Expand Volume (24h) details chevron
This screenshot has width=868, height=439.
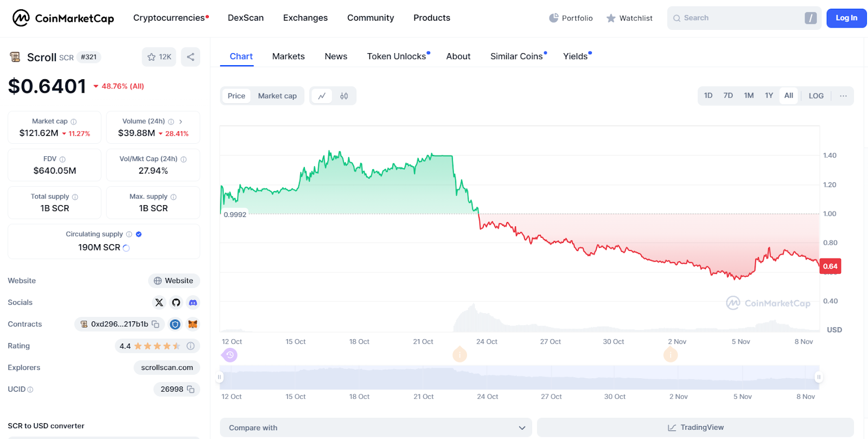181,122
